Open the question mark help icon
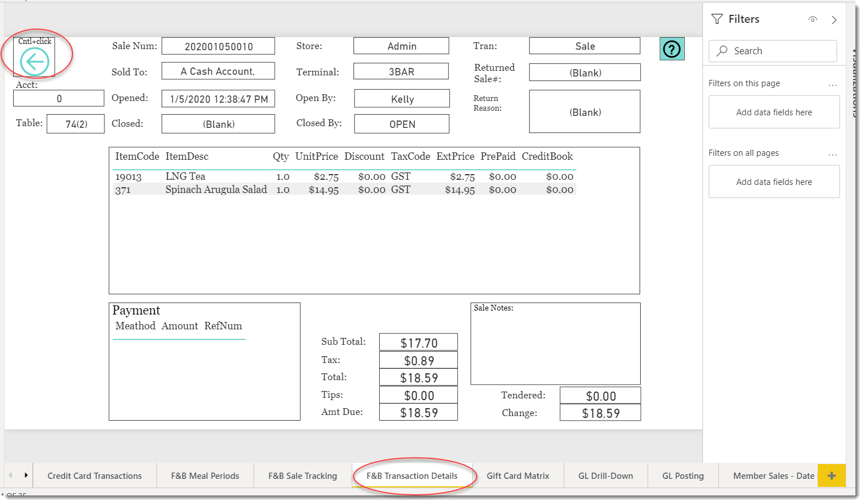864x504 pixels. tap(672, 49)
